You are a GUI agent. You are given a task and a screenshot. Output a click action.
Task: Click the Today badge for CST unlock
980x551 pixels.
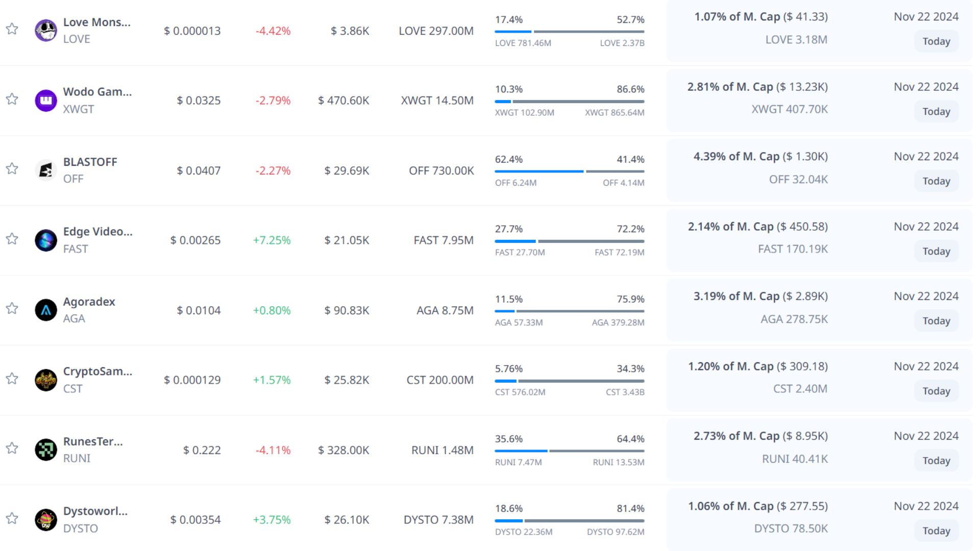pos(936,391)
